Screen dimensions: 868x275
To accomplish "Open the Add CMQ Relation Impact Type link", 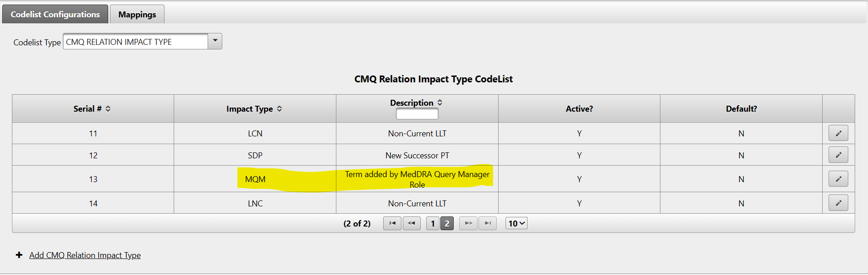I will pyautogui.click(x=85, y=255).
